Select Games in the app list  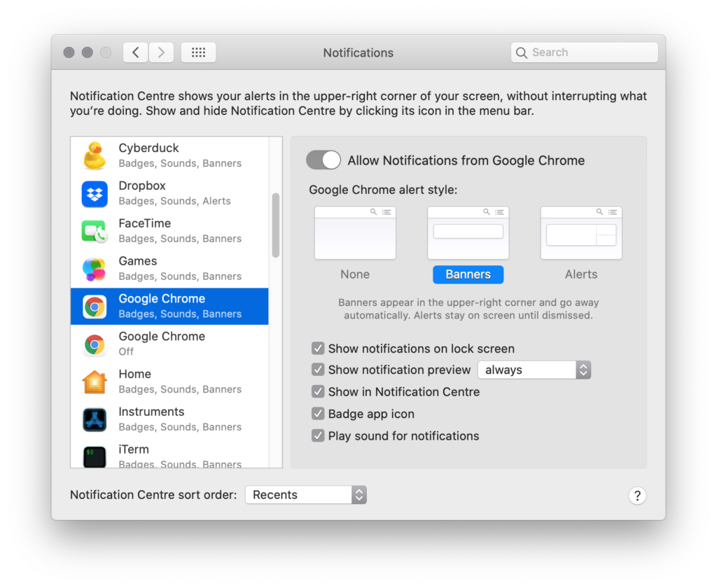(x=169, y=269)
